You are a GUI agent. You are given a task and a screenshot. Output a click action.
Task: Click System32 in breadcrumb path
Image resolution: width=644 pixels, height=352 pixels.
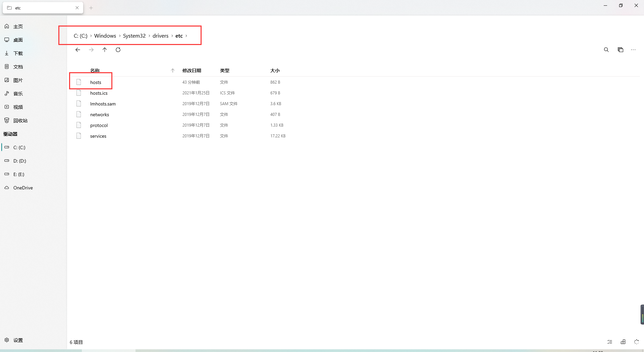(134, 36)
